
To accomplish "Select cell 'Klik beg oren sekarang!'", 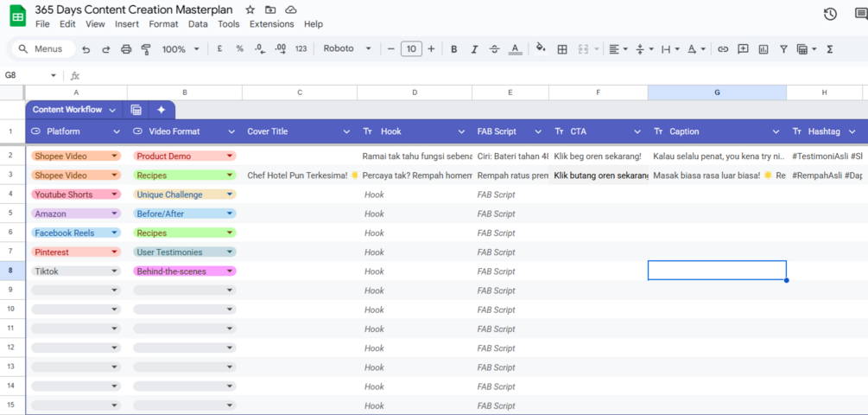I will (599, 156).
